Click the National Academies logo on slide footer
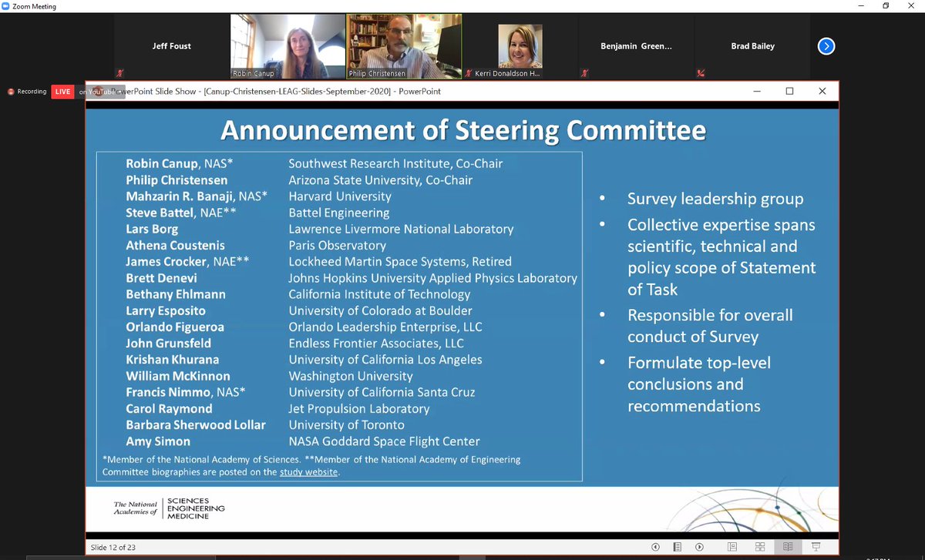Image resolution: width=925 pixels, height=560 pixels. (x=169, y=508)
